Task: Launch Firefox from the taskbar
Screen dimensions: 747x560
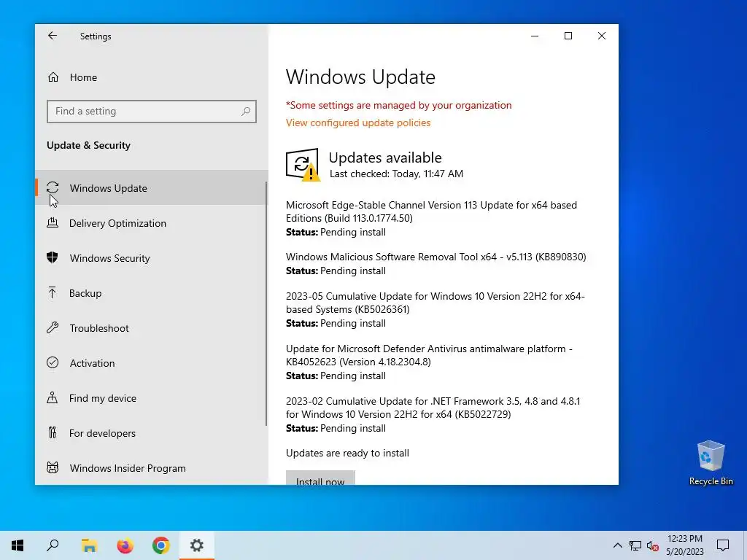Action: [x=125, y=545]
